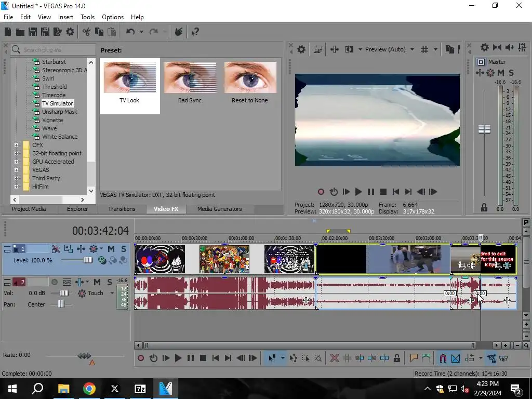This screenshot has width=532, height=399.
Task: Switch to Project Media tab
Action: 29,209
